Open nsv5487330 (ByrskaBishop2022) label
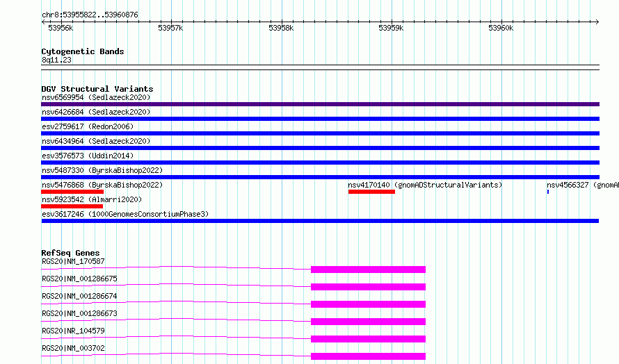This screenshot has height=364, width=619. pyautogui.click(x=102, y=170)
